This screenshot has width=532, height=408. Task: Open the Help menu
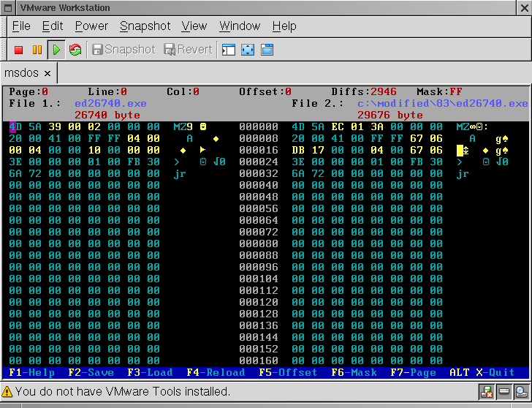pyautogui.click(x=284, y=26)
